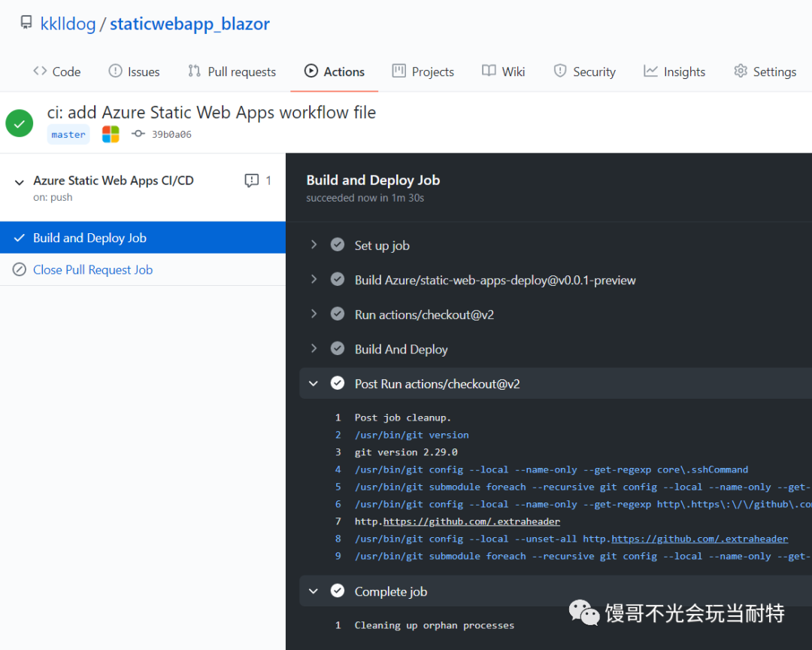Image resolution: width=812 pixels, height=650 pixels.
Task: Expand the Build Azure/static-web-apps-deploy step
Action: pos(314,279)
